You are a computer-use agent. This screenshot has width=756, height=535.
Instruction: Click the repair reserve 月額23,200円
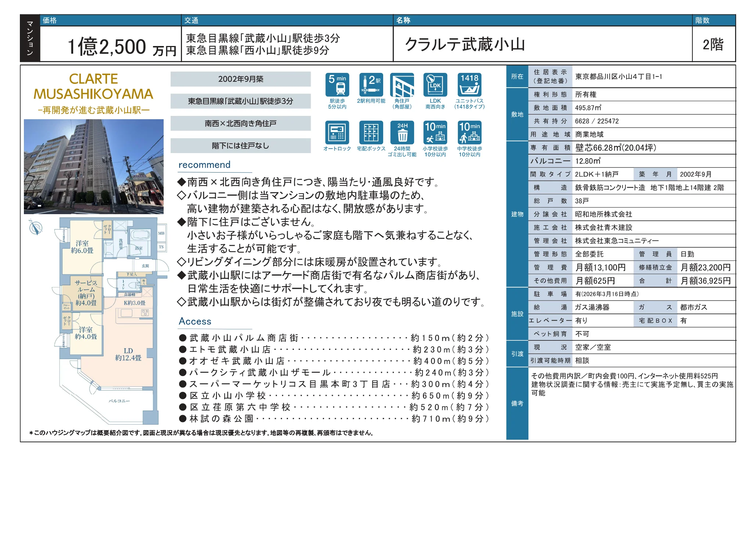706,267
